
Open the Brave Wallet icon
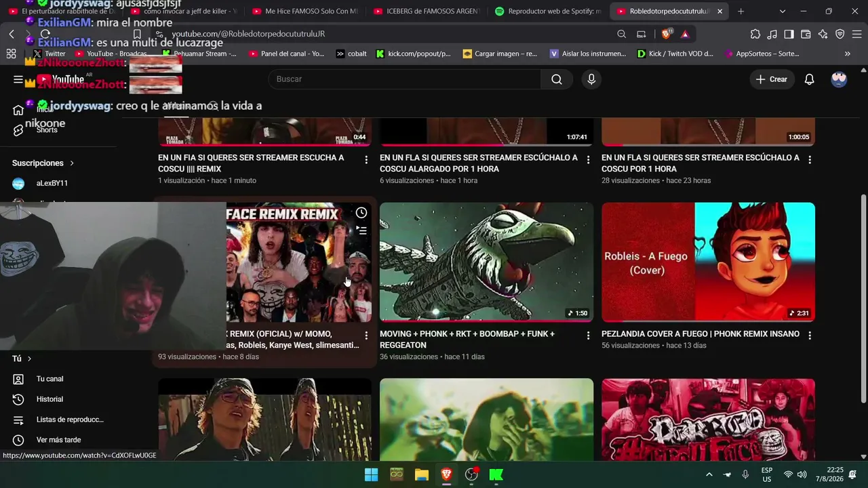(806, 34)
